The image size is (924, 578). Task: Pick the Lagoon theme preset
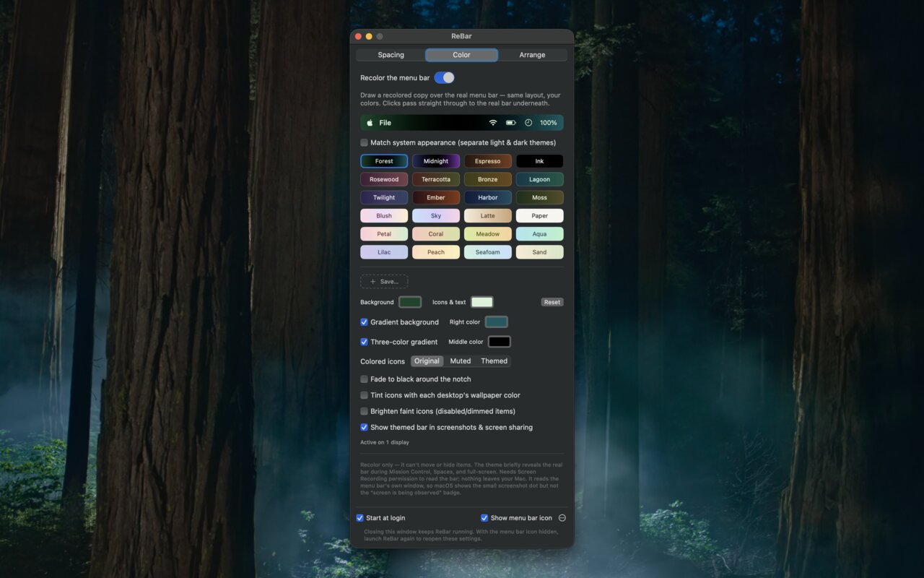tap(540, 179)
